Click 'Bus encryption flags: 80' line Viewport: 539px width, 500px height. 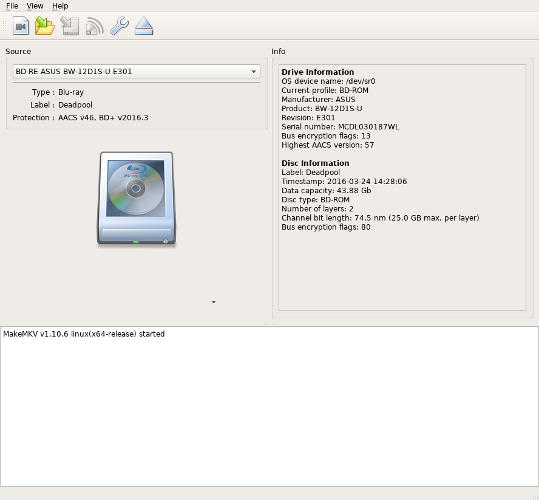pos(326,227)
